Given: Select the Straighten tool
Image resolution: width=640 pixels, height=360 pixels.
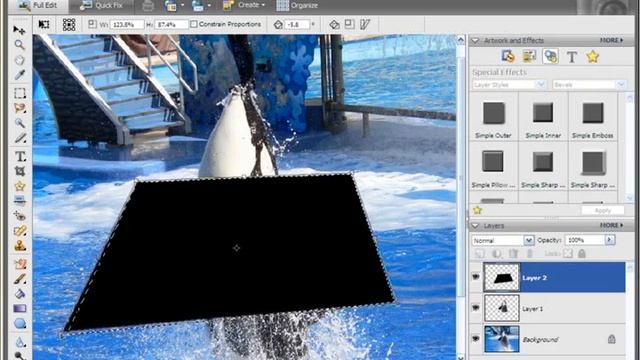Looking at the screenshot, I should point(20,200).
